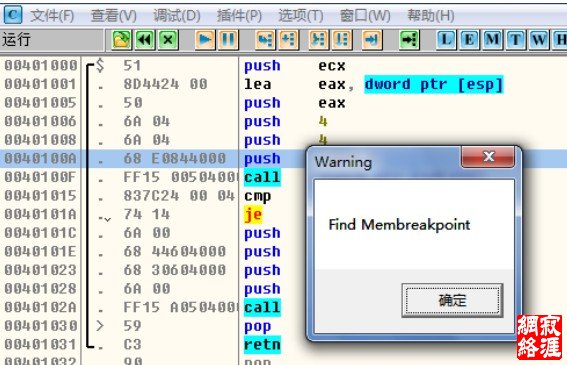Select address row 00401001
The height and width of the screenshot is (365, 567).
(40, 84)
